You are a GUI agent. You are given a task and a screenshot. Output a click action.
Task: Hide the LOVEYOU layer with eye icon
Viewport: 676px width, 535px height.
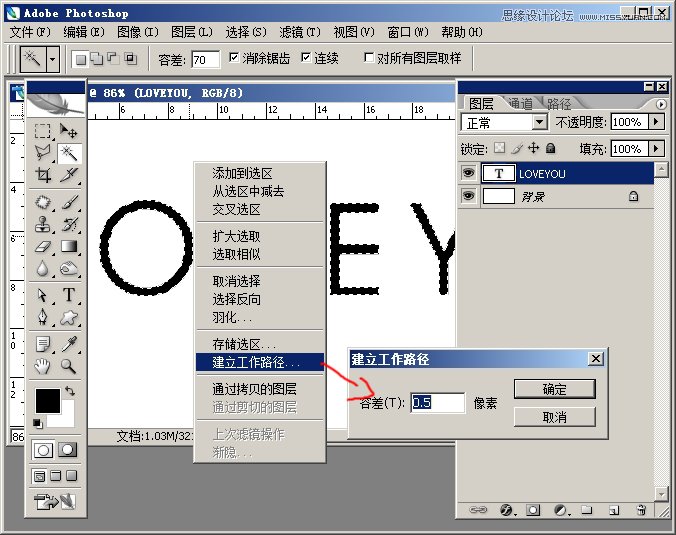point(468,173)
